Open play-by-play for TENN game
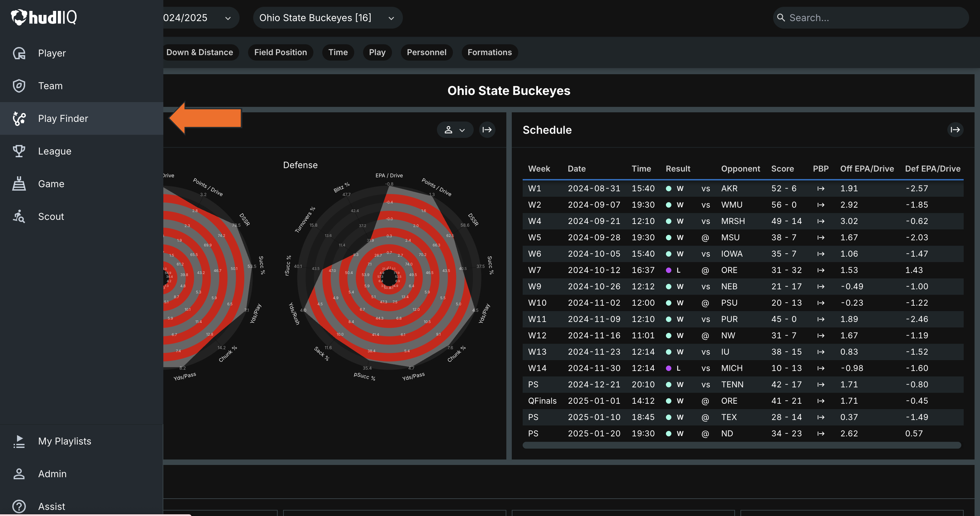 pos(821,385)
